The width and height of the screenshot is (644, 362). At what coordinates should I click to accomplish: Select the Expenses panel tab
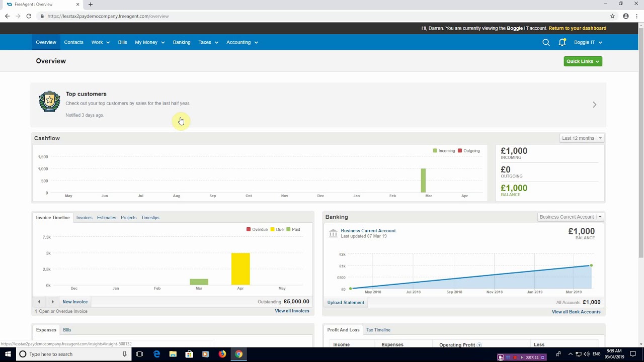pyautogui.click(x=46, y=330)
